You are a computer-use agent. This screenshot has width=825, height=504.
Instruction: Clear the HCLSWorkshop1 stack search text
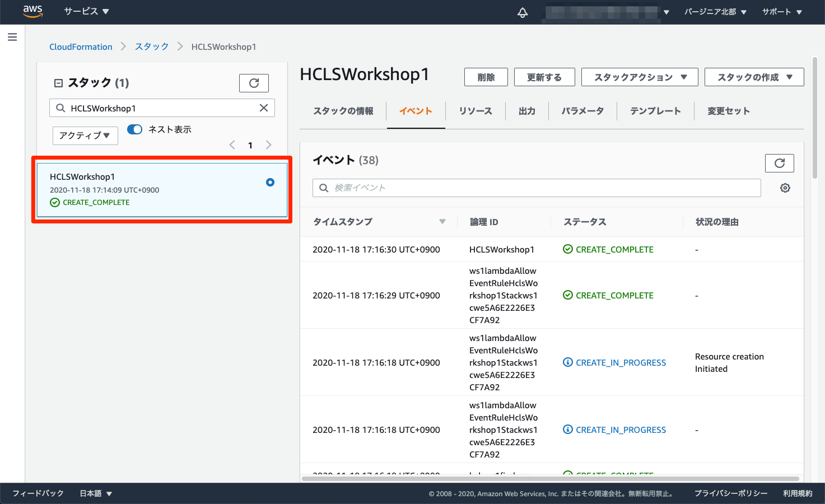click(264, 108)
